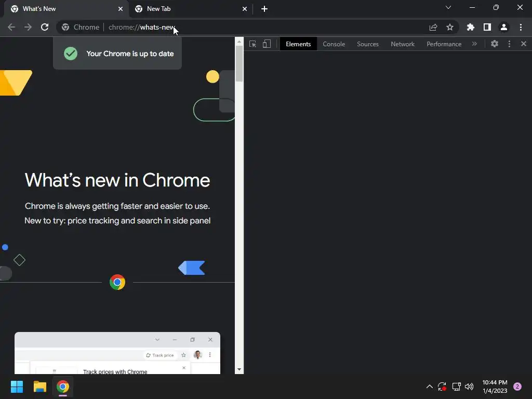Screen dimensions: 532x399
Task: Open the network tray icon
Action: click(x=456, y=387)
